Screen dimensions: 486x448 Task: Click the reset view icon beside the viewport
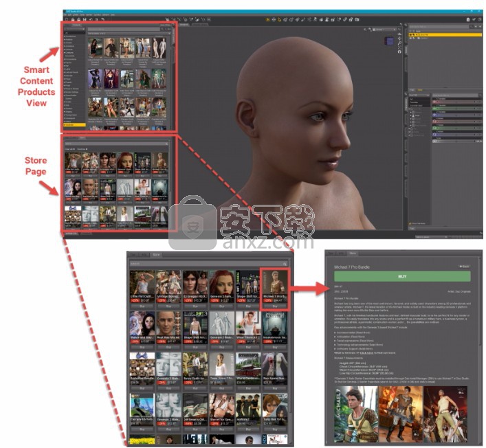click(399, 52)
